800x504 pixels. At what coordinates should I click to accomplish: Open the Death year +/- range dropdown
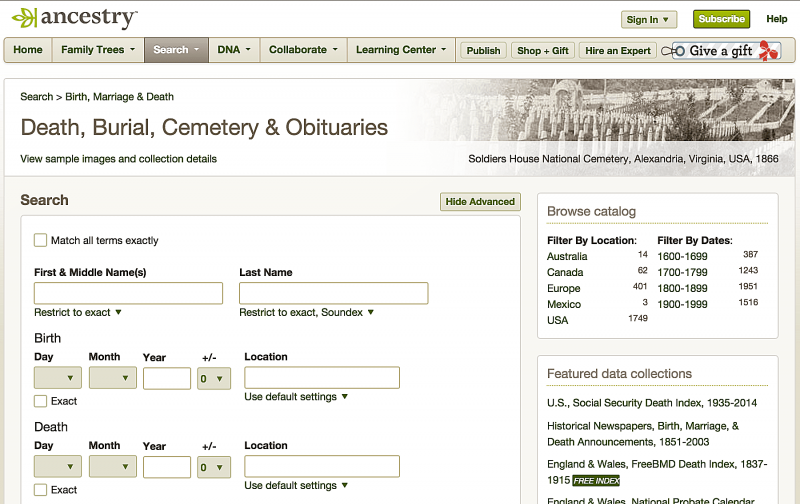[214, 467]
